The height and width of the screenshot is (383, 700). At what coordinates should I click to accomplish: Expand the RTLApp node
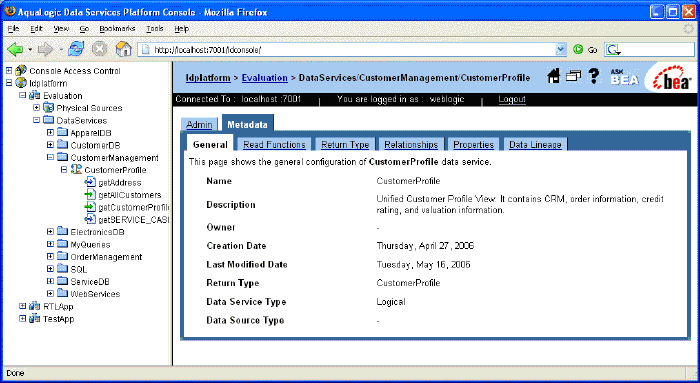[22, 306]
